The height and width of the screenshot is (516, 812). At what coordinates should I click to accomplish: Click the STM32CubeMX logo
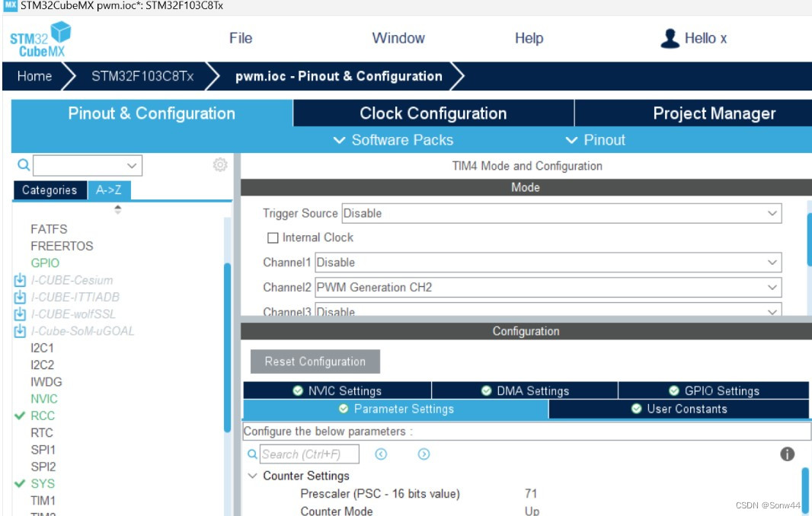[x=40, y=40]
